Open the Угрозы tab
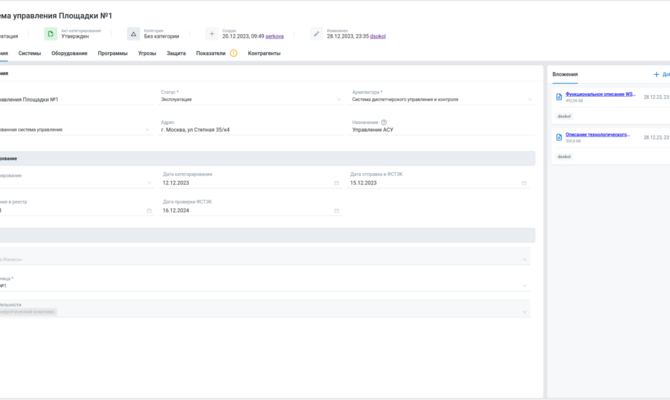Image resolution: width=670 pixels, height=400 pixels. pos(147,53)
